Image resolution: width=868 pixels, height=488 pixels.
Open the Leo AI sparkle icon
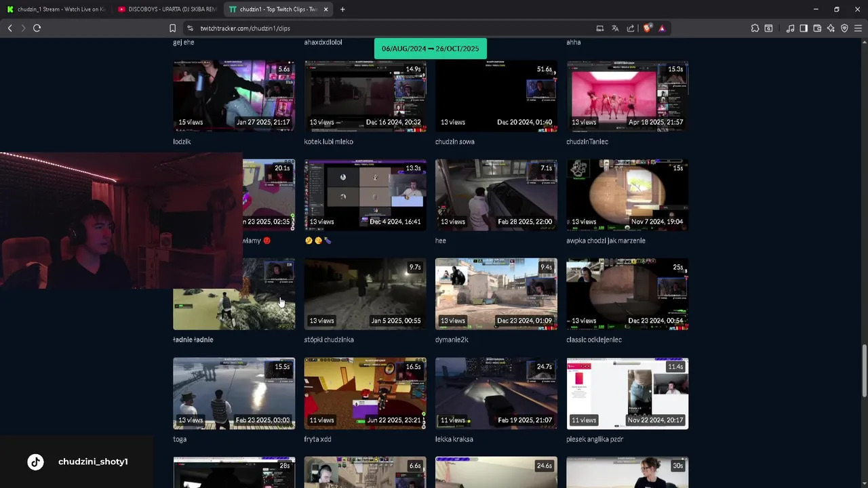[831, 28]
